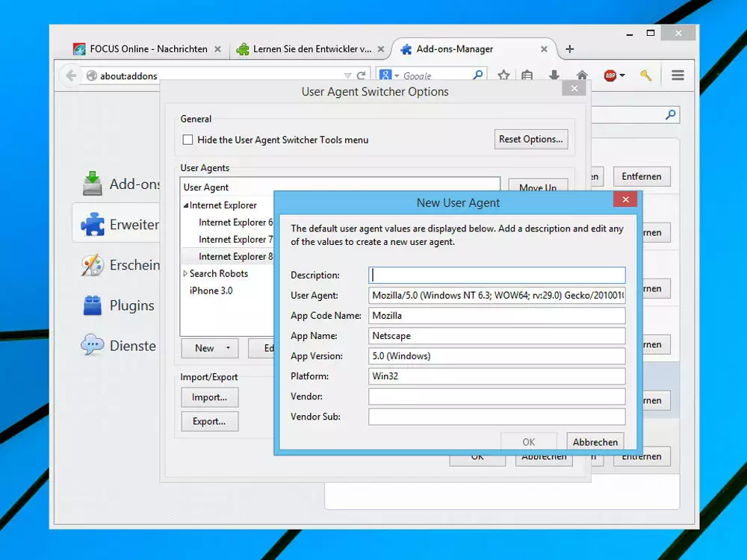Open the Dienste speech bubble category
The width and height of the screenshot is (747, 560).
click(x=93, y=346)
